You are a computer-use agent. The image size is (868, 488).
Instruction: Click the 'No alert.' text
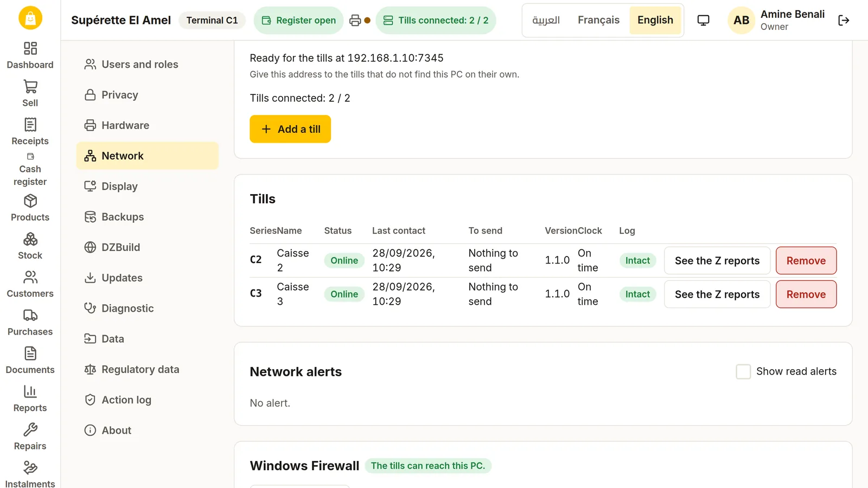point(270,403)
